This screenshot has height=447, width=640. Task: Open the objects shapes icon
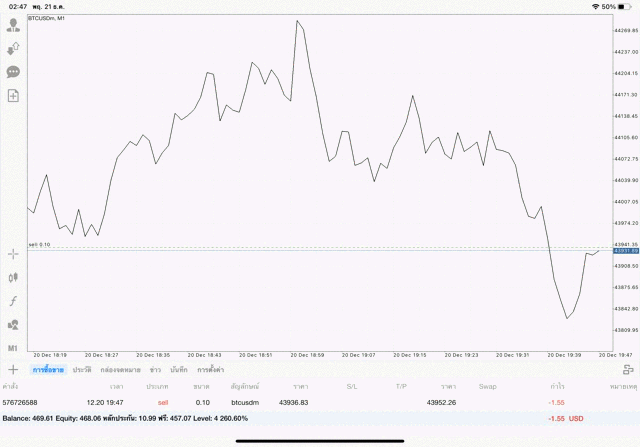point(13,325)
